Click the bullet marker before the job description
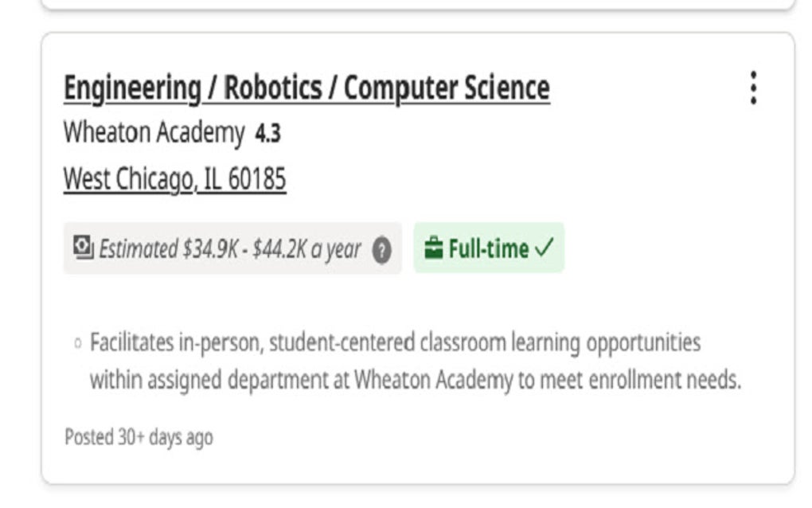The height and width of the screenshot is (508, 812). click(x=77, y=344)
